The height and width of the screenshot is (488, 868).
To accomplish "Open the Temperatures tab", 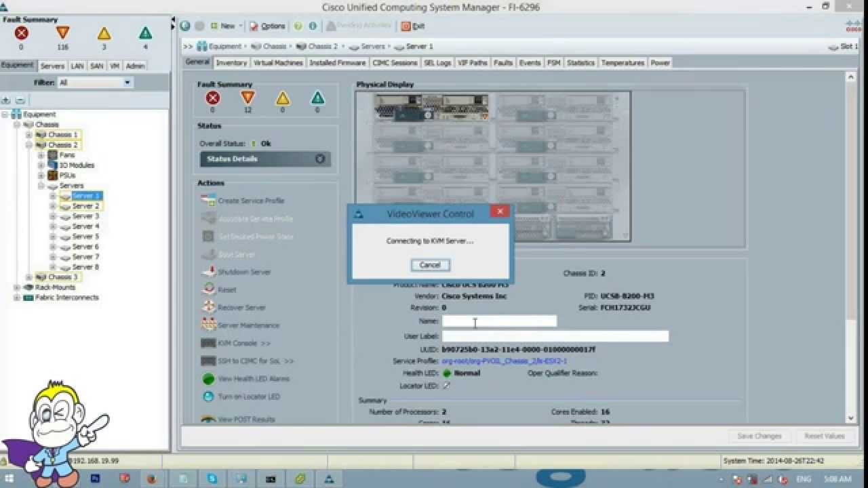I will pos(623,63).
